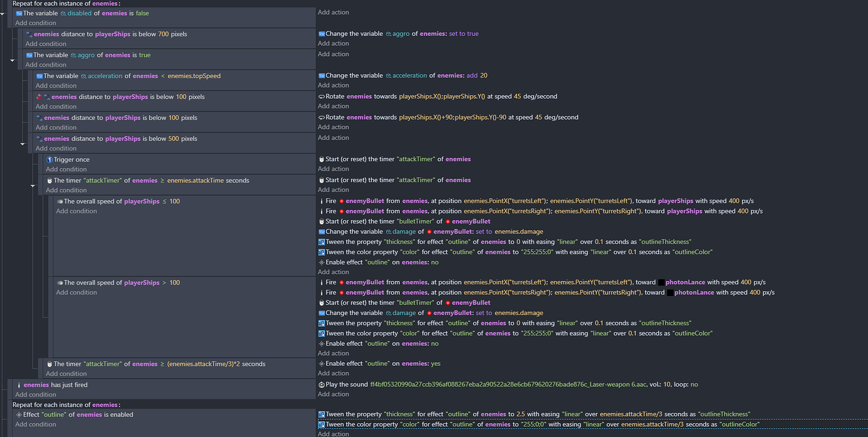The width and height of the screenshot is (868, 437).
Task: Click speed icon in 'playerShips ≤ 100' condition
Action: coord(60,201)
